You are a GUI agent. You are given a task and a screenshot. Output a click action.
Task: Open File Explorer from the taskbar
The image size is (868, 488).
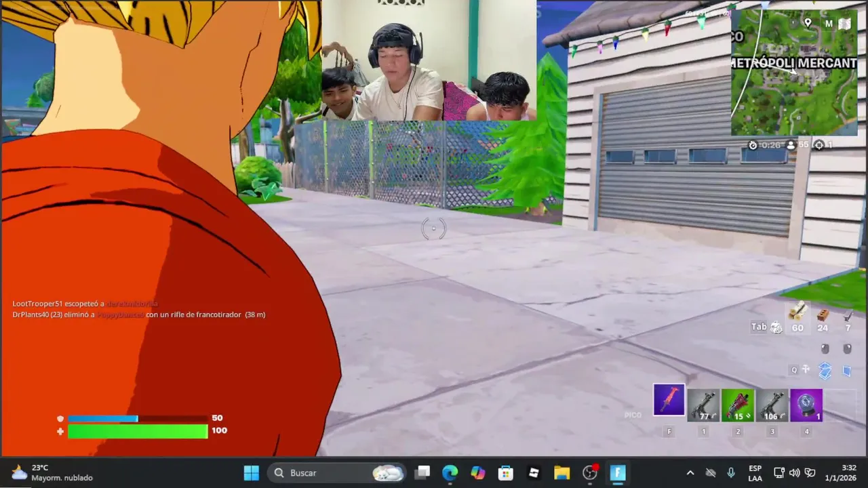click(x=561, y=472)
